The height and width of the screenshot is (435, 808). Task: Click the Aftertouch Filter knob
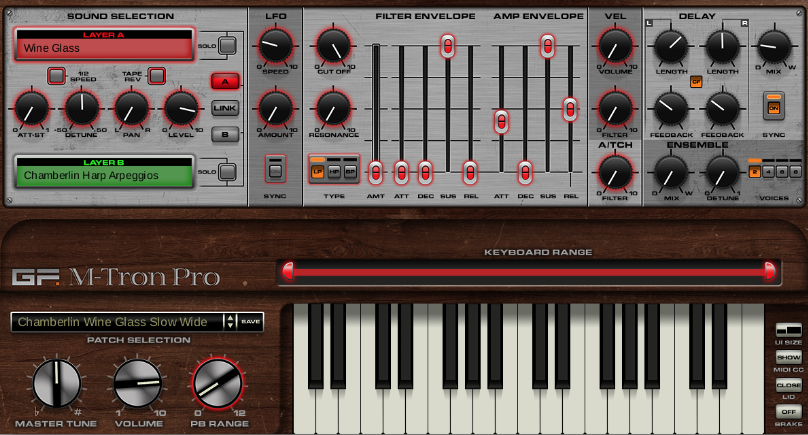[615, 173]
